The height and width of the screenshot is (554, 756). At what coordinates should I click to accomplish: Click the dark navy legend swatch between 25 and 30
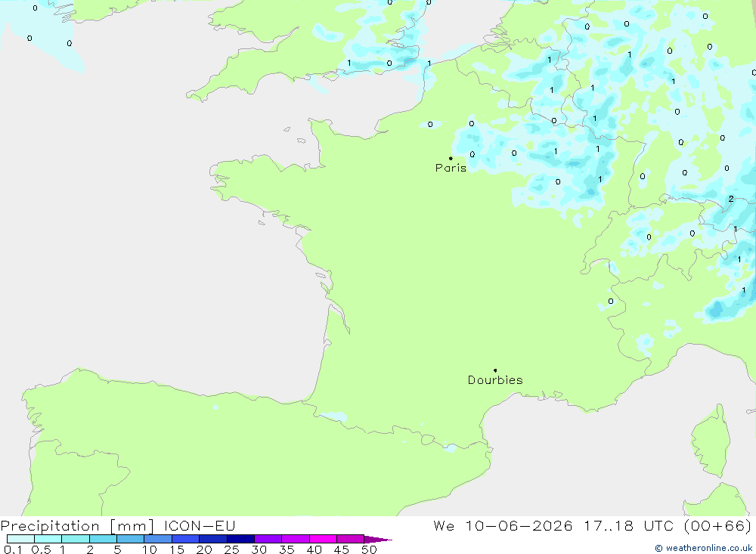pyautogui.click(x=240, y=539)
